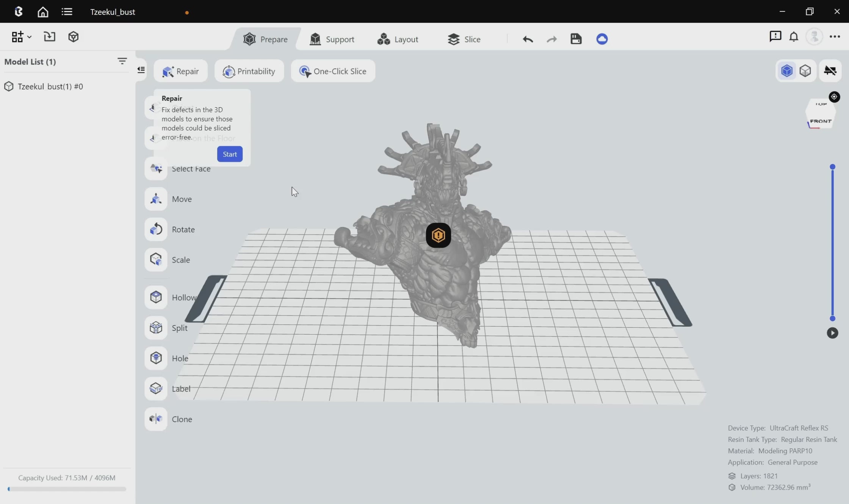Viewport: 849px width, 504px height.
Task: Expand the layout grid dropdown arrow
Action: [30, 37]
